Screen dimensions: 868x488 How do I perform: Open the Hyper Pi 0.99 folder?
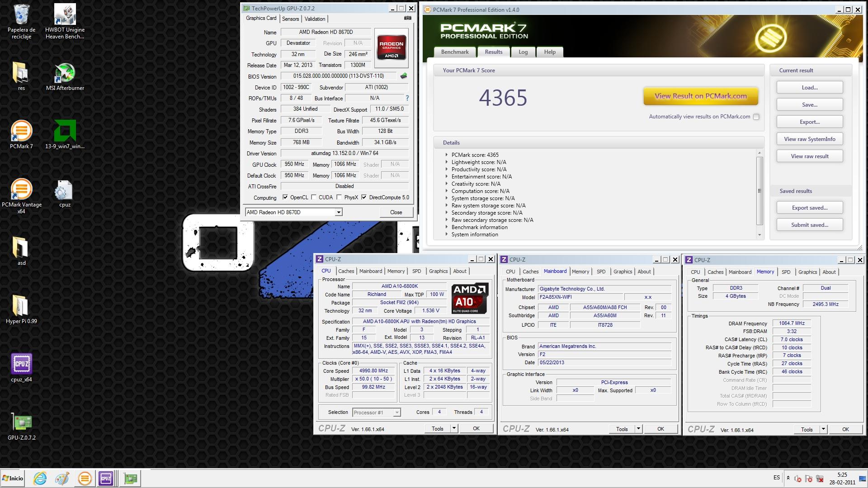pyautogui.click(x=21, y=309)
